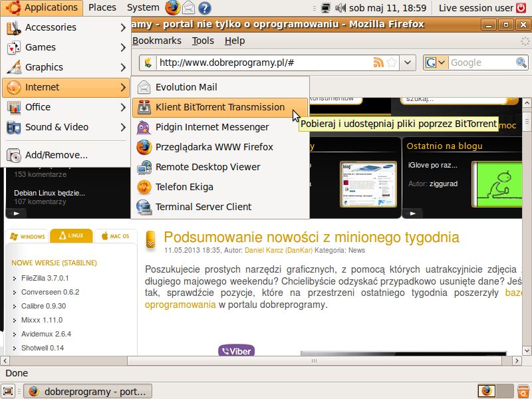The height and width of the screenshot is (399, 532).
Task: Click the URL address field
Action: point(263,63)
